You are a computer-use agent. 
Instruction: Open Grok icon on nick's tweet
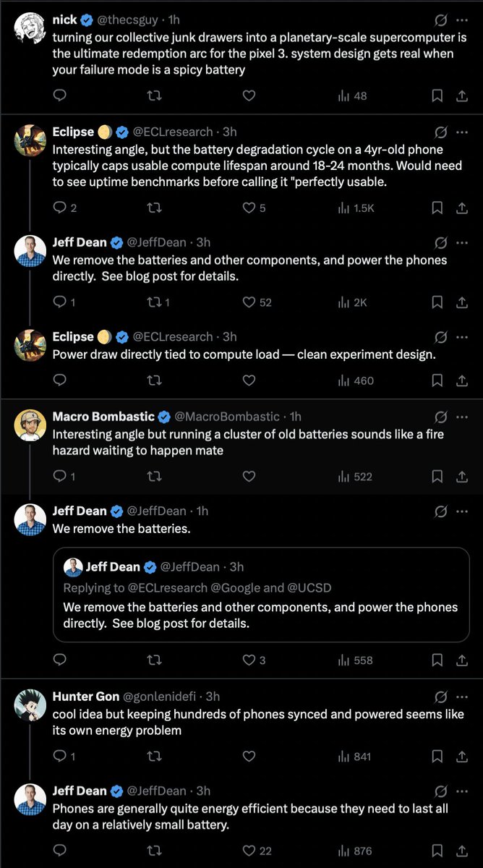click(x=440, y=20)
